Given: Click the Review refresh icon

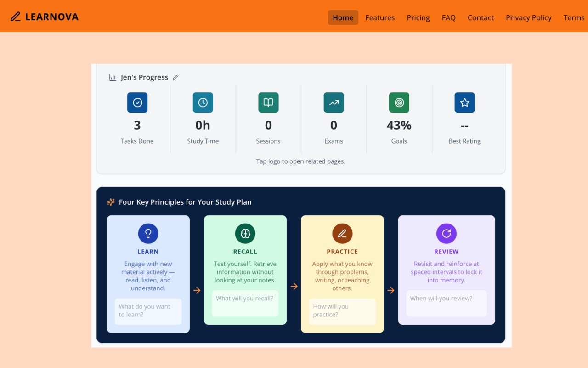Looking at the screenshot, I should click(x=447, y=234).
